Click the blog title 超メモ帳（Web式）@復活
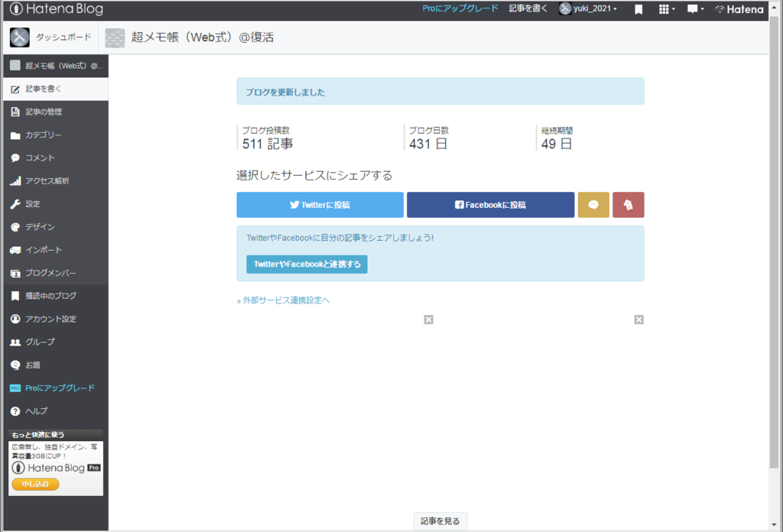 coord(202,37)
